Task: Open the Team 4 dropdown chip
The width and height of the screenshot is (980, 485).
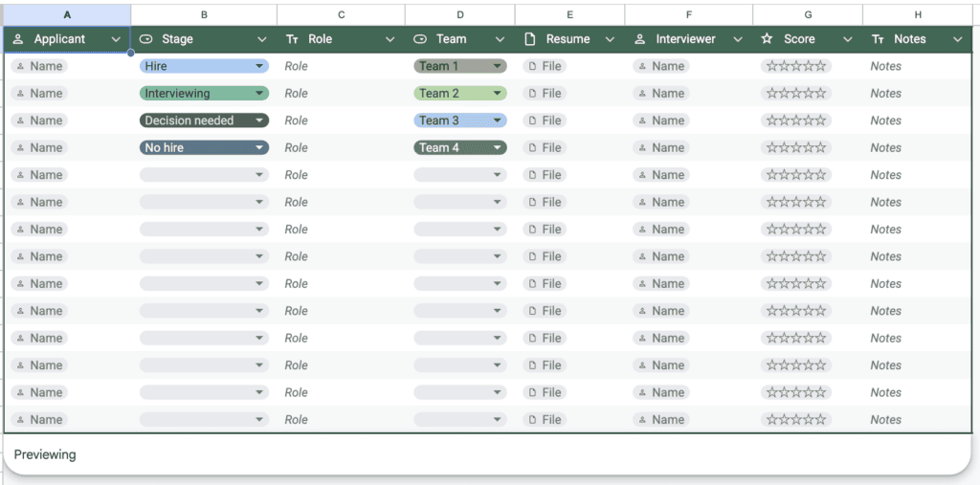Action: [460, 147]
